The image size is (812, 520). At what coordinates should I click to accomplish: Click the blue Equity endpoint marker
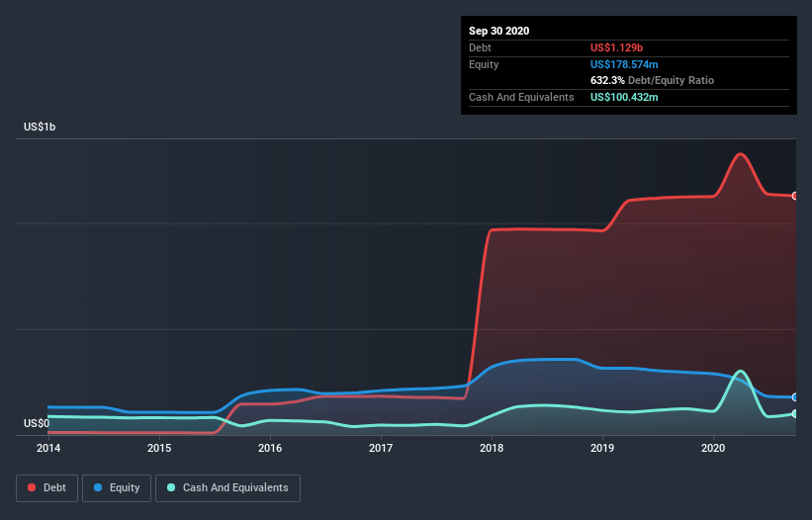(795, 397)
